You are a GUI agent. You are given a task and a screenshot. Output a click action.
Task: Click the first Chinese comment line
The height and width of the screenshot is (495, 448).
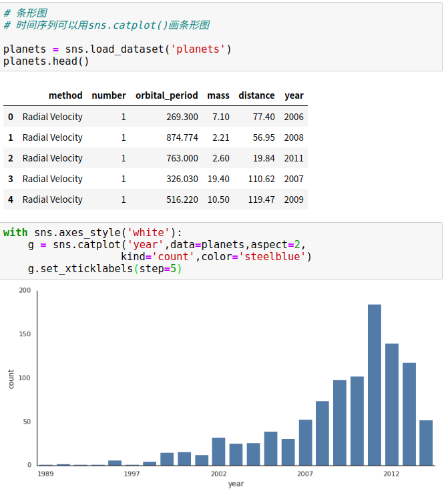click(25, 13)
